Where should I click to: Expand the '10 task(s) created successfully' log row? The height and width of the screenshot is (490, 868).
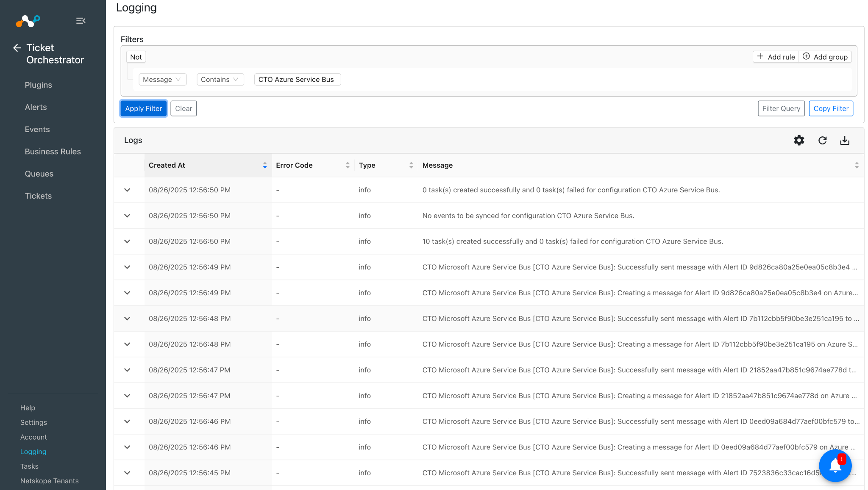tap(127, 241)
